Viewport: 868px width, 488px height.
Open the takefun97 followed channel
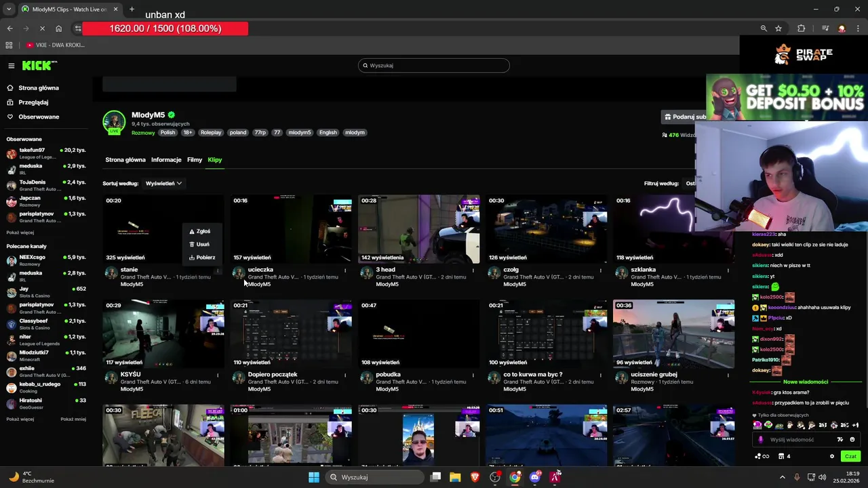click(x=46, y=153)
